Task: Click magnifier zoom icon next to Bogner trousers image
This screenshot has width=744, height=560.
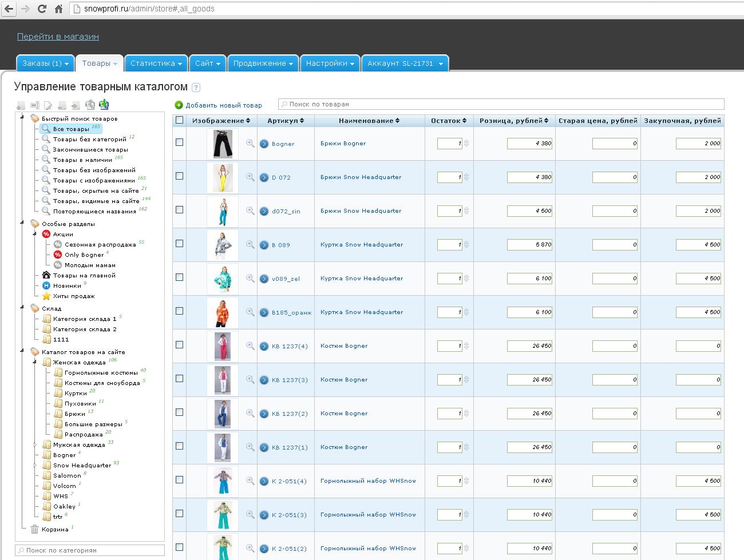Action: (250, 143)
